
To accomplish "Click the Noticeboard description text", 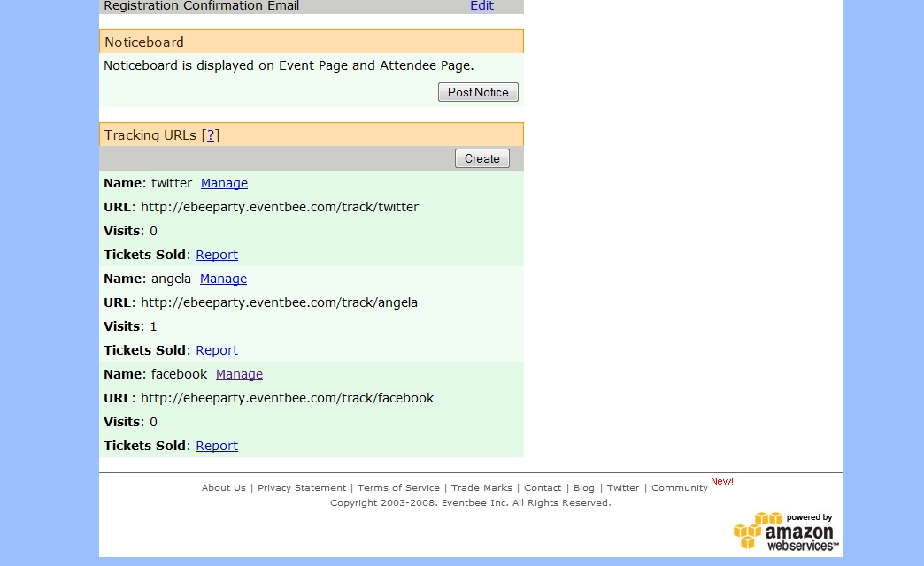I will (x=289, y=65).
